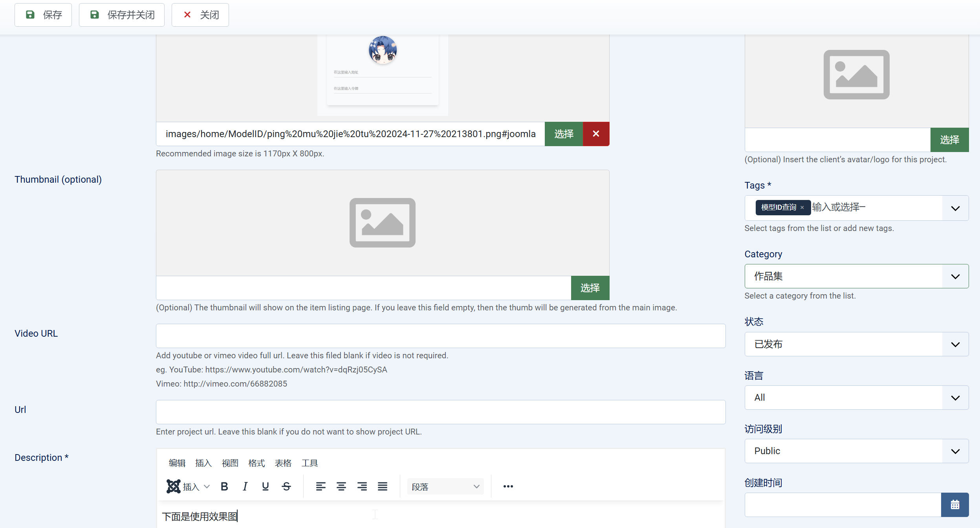980x528 pixels.
Task: Remove the 模型ID查询 tag
Action: point(802,207)
